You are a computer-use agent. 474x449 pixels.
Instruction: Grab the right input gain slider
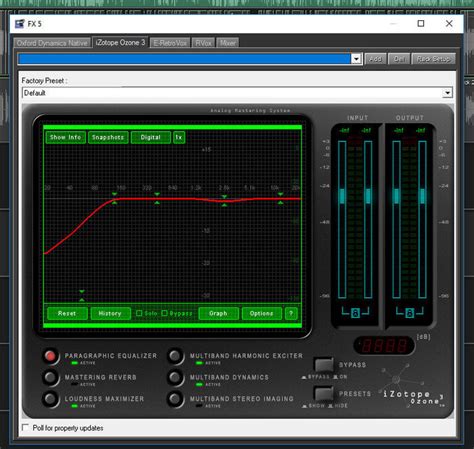coord(368,196)
